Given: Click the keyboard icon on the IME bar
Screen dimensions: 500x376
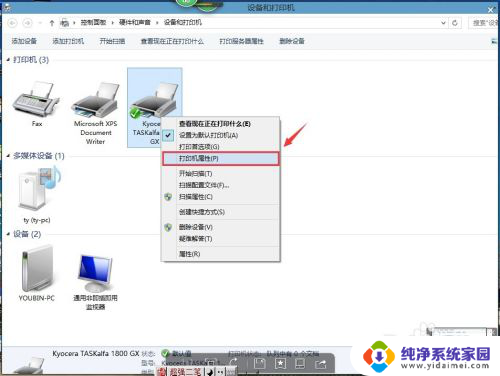Looking at the screenshot, I should tap(231, 372).
